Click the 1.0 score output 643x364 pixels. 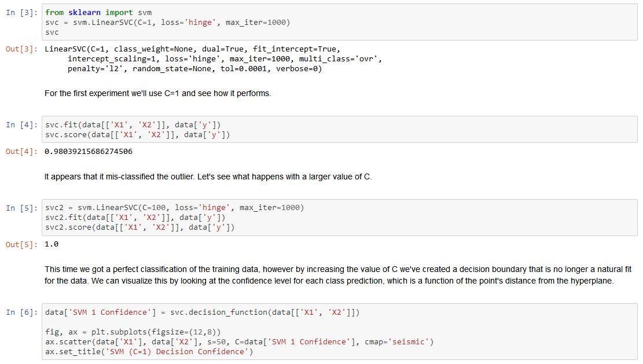click(52, 244)
